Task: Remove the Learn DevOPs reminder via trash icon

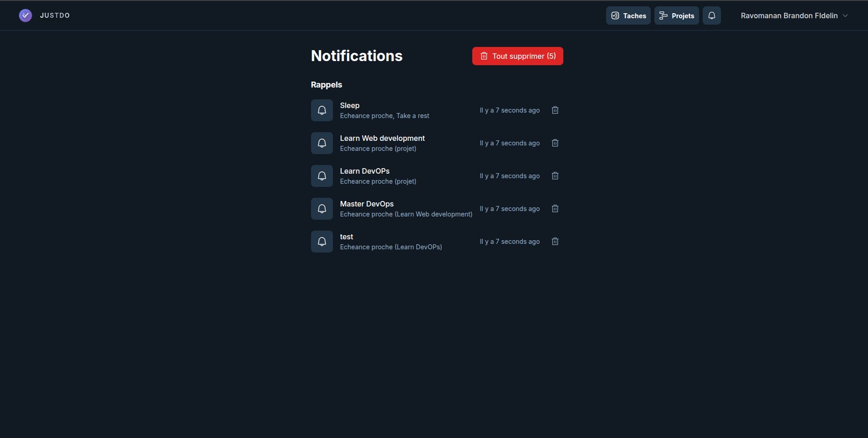Action: (x=555, y=176)
